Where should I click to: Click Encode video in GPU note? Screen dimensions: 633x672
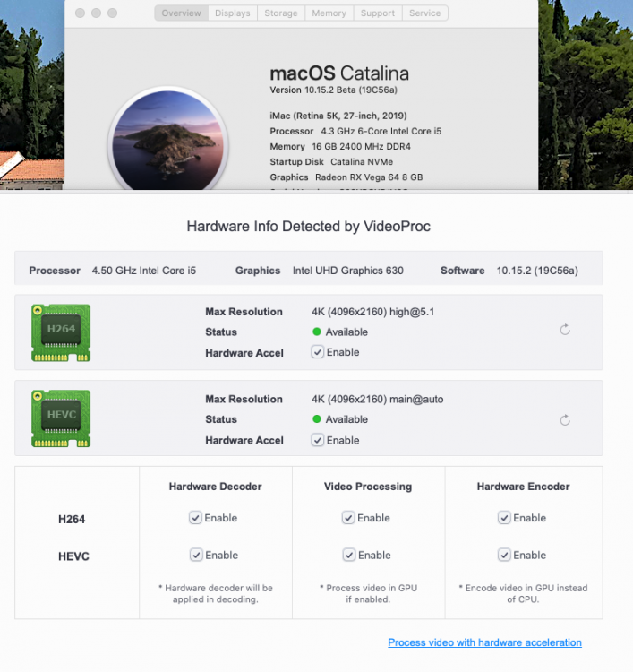523,593
